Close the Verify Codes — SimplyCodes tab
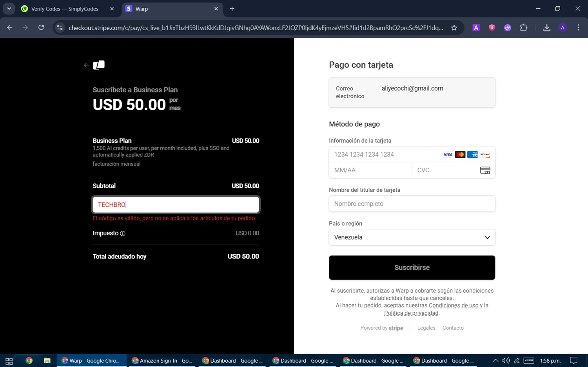Screen dimensions: 588x367 point(112,9)
